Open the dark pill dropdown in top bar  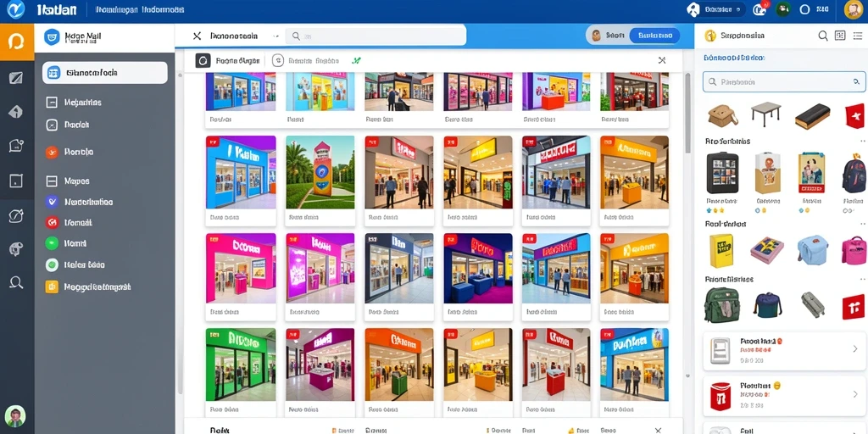pos(717,9)
